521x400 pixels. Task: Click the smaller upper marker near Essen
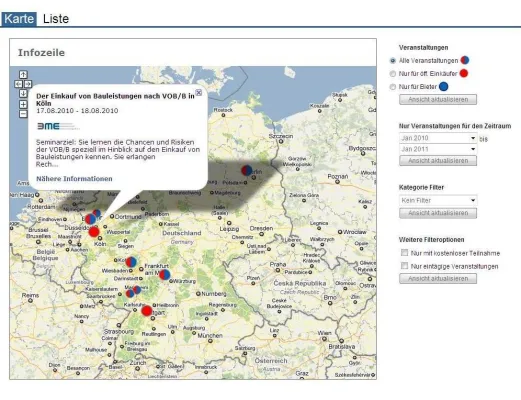click(97, 213)
